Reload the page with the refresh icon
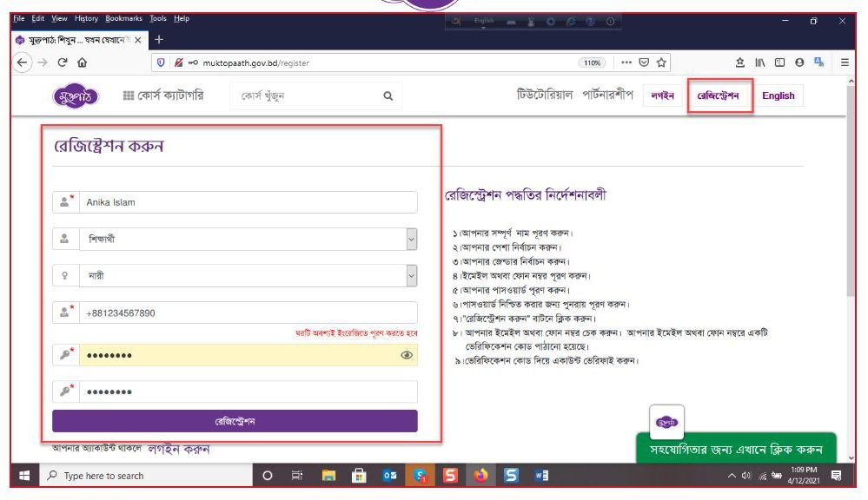 (63, 62)
